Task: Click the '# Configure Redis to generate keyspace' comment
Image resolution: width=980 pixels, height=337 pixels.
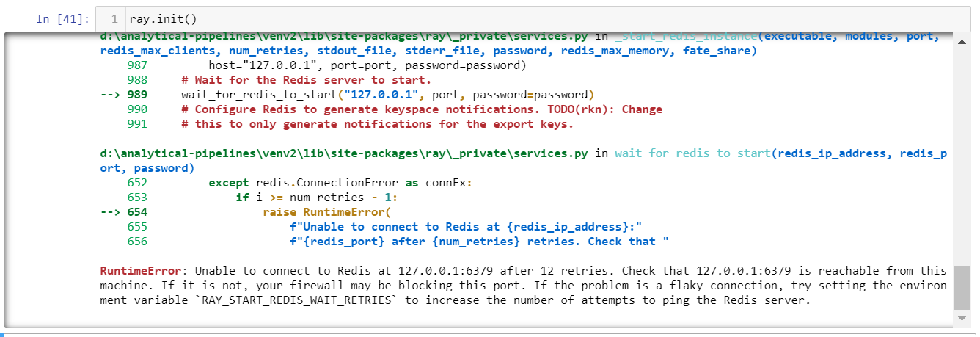Action: [x=422, y=109]
